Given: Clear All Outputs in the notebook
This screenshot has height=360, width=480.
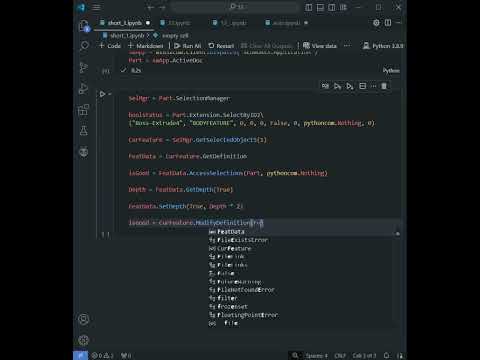Looking at the screenshot, I should [x=266, y=46].
